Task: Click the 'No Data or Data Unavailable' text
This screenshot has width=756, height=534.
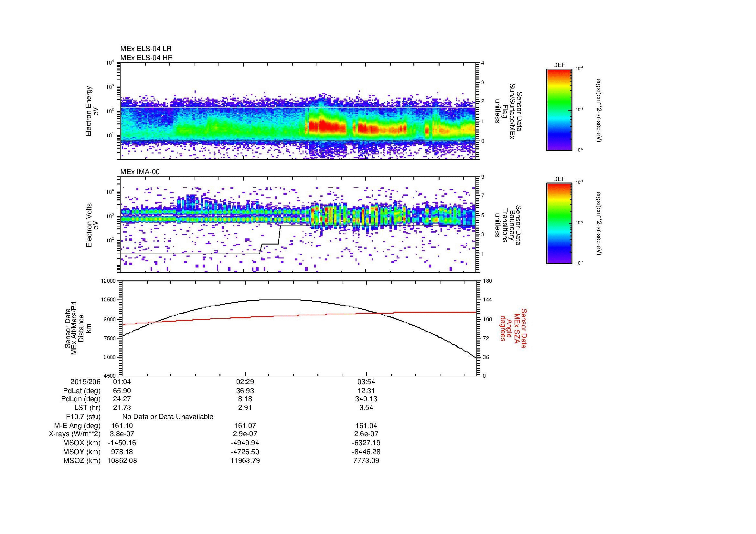Action: coord(168,417)
